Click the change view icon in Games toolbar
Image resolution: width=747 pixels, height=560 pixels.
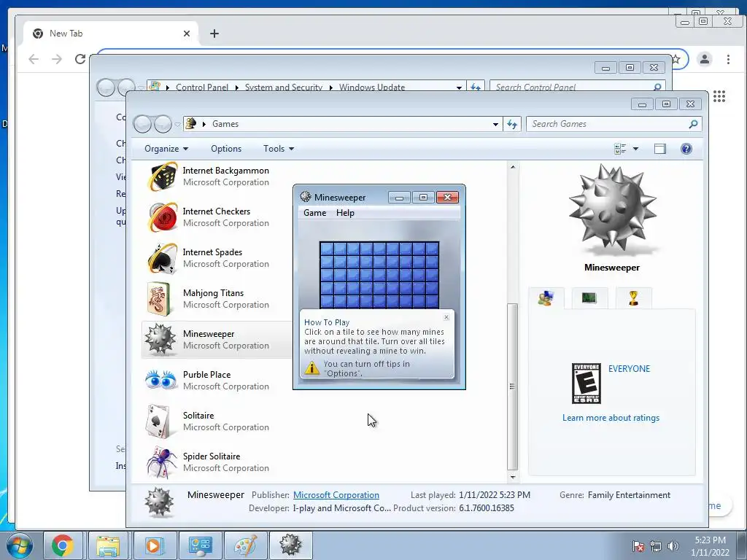pos(620,149)
